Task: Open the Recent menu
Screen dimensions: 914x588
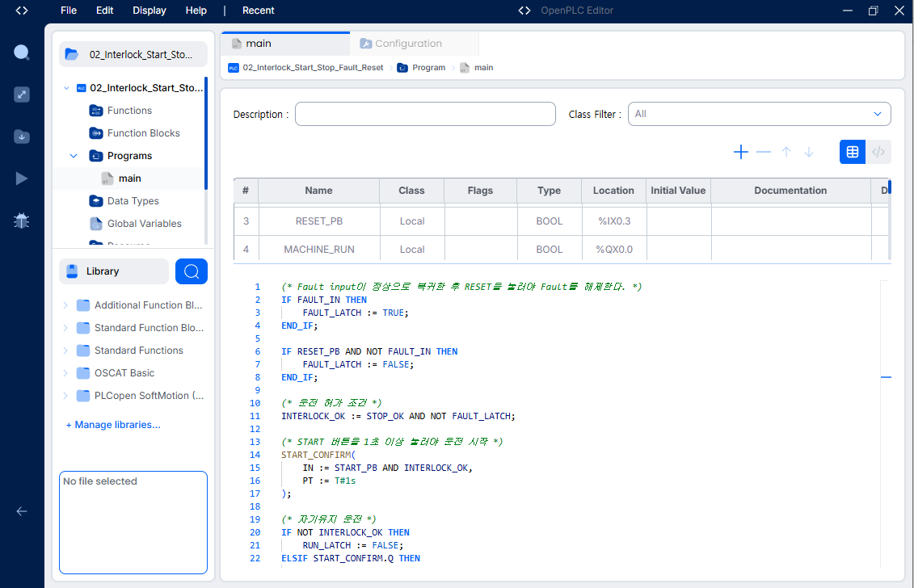Action: point(259,10)
